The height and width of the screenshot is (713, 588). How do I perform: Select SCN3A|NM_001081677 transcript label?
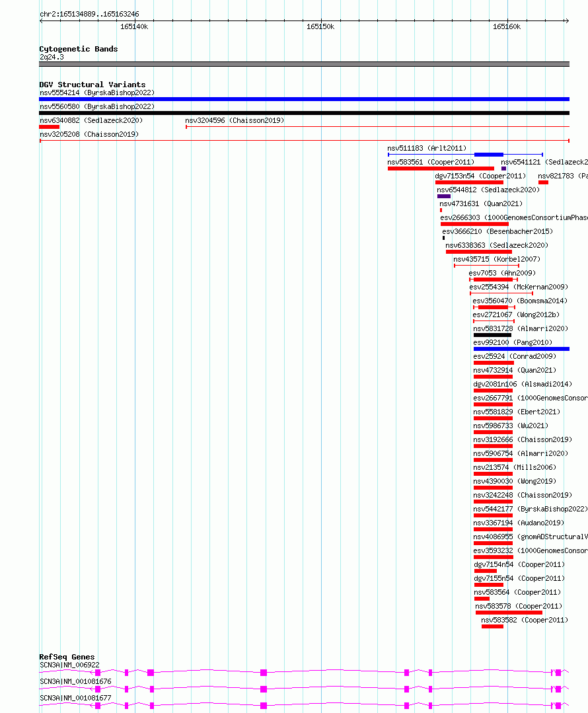point(75,698)
